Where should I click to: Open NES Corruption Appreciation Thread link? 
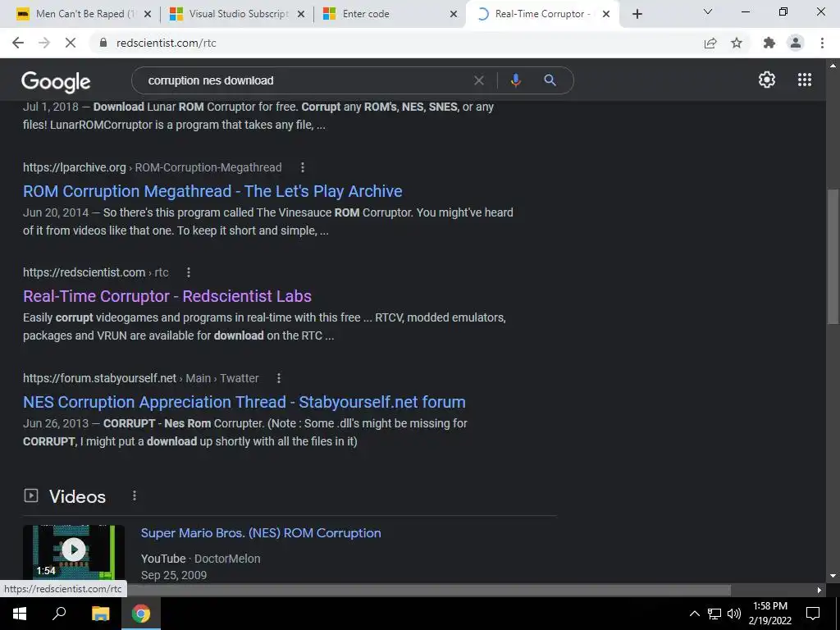[244, 402]
